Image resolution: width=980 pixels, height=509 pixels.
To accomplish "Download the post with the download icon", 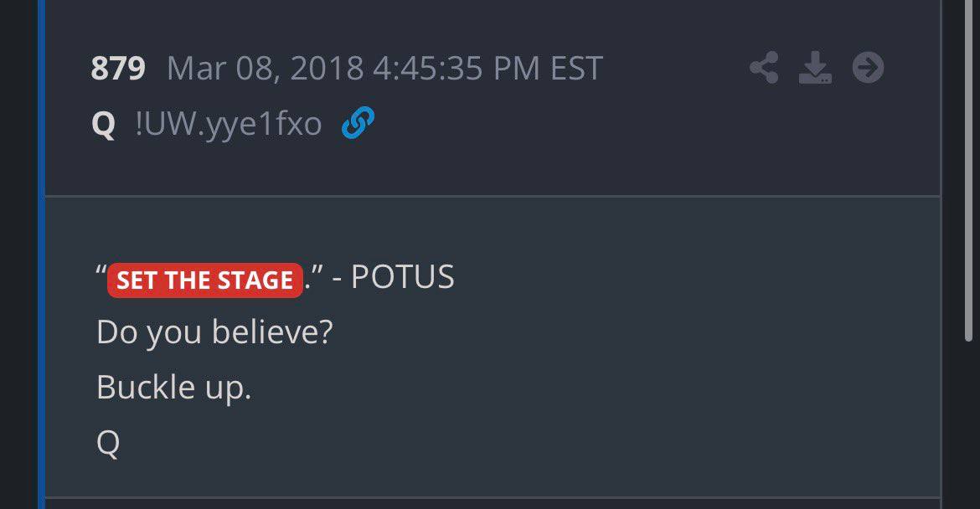I will tap(815, 68).
